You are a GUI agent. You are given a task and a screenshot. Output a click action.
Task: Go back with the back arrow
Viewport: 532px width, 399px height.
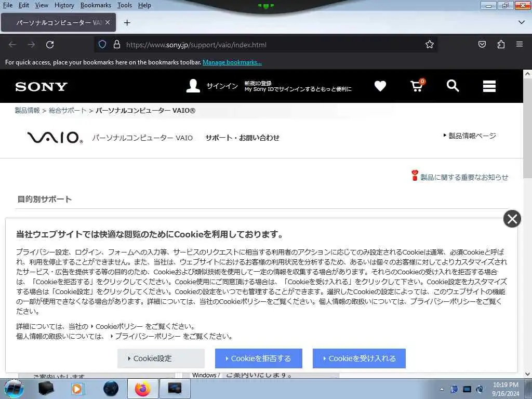coord(12,45)
